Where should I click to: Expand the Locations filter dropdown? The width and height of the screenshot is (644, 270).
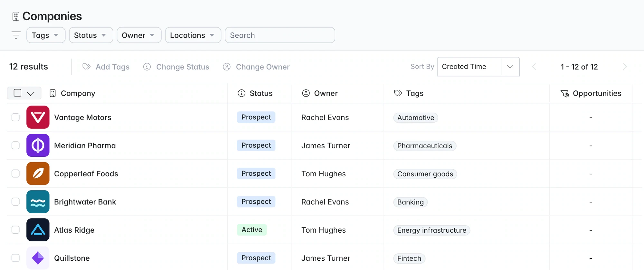tap(193, 35)
